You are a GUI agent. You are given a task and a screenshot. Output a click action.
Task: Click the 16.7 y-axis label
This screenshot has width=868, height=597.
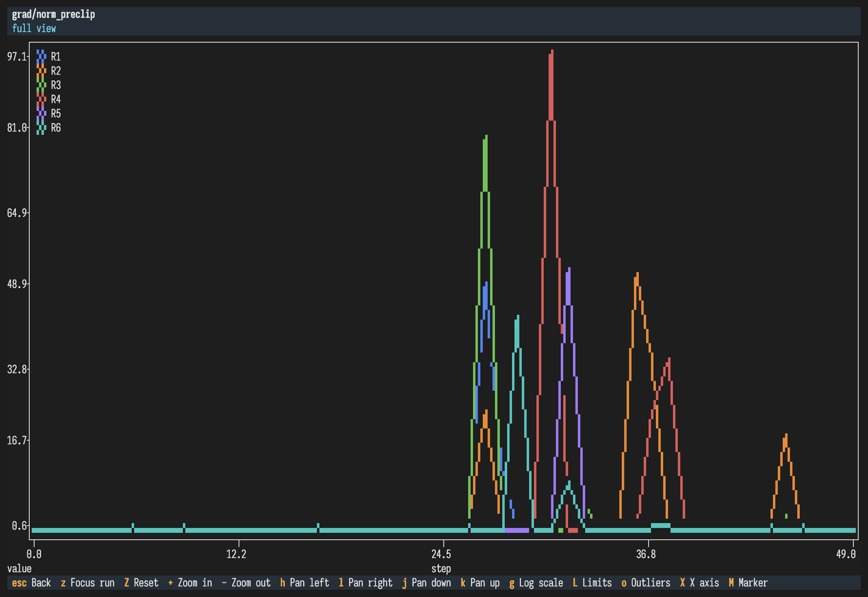click(x=17, y=440)
